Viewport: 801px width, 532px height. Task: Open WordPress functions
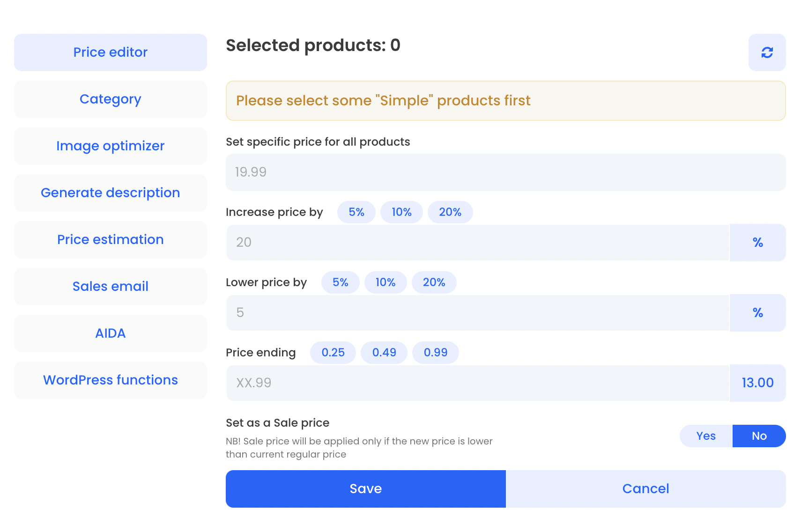(x=111, y=380)
